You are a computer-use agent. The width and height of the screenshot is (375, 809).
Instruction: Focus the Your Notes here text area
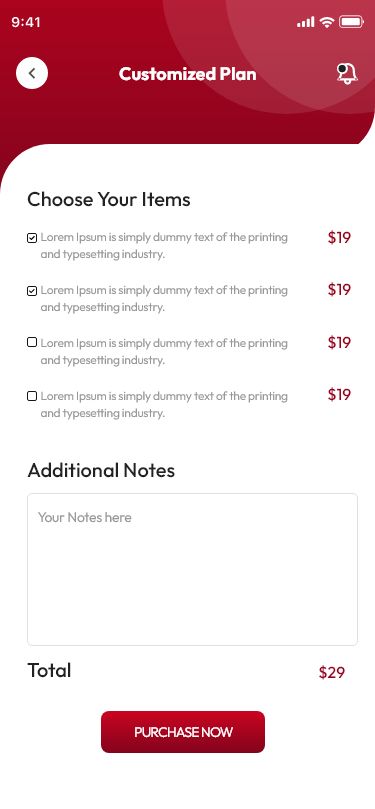[192, 569]
